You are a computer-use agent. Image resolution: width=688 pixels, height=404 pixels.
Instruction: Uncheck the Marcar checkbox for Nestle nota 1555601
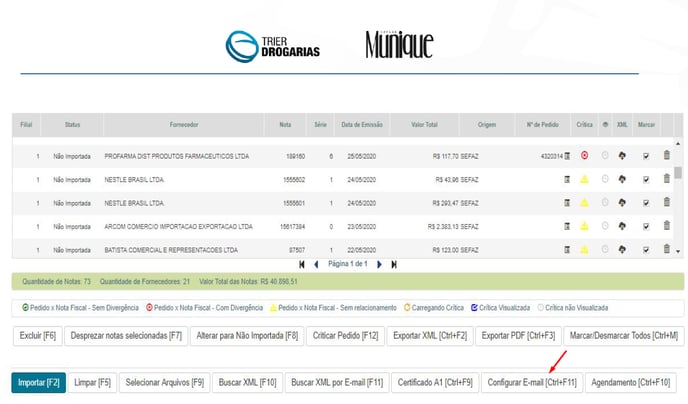coord(646,203)
